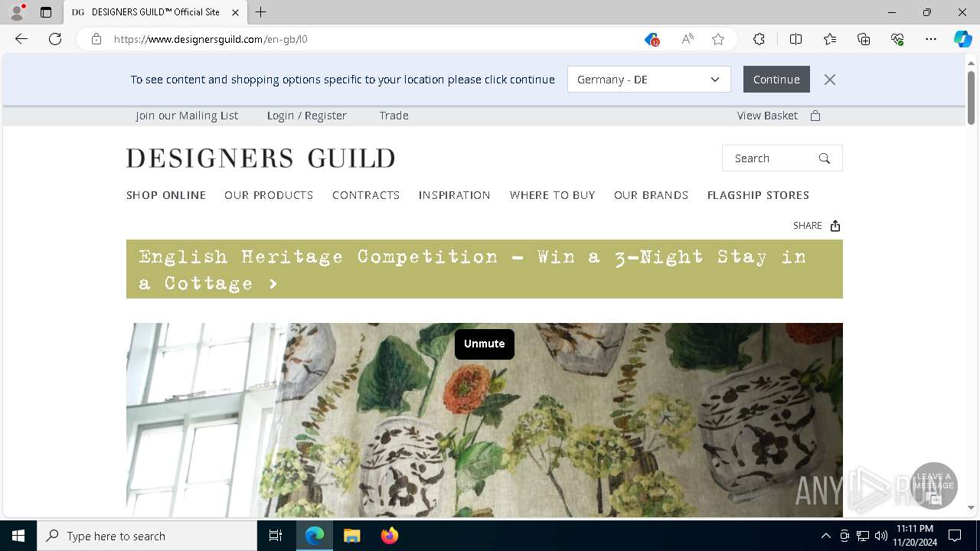Close the DESIGNERS GUILD browser tab
The image size is (980, 551).
pos(235,12)
